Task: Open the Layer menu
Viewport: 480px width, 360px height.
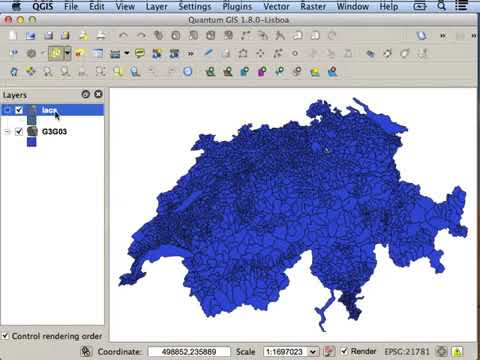Action: pos(156,6)
